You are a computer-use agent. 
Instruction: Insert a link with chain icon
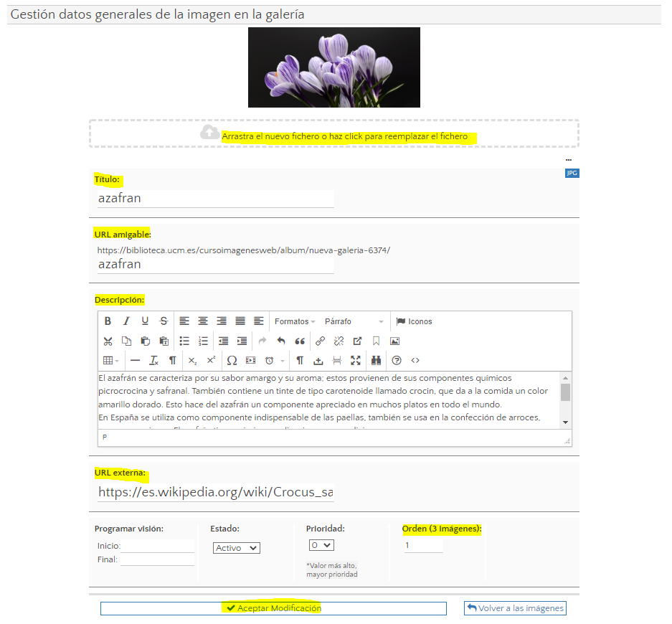click(x=320, y=341)
